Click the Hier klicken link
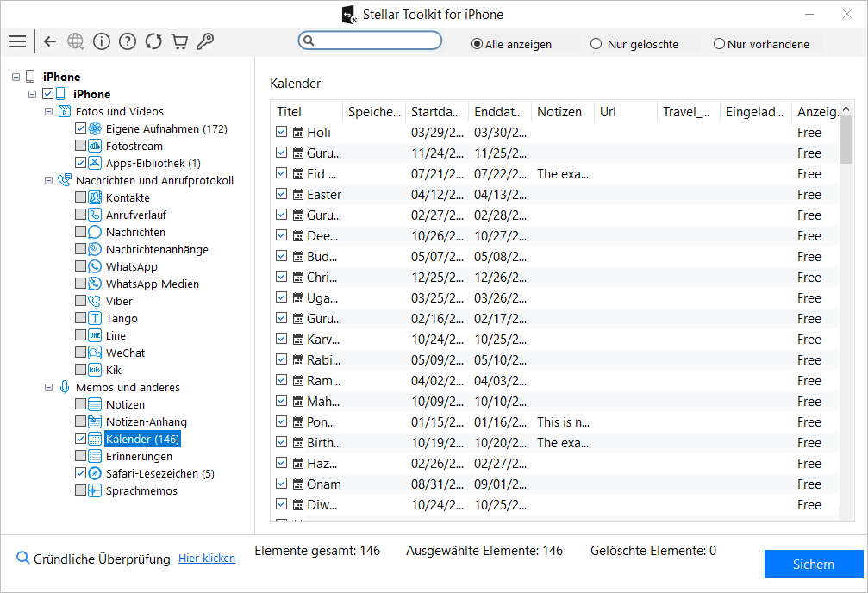This screenshot has width=868, height=593. 207,559
